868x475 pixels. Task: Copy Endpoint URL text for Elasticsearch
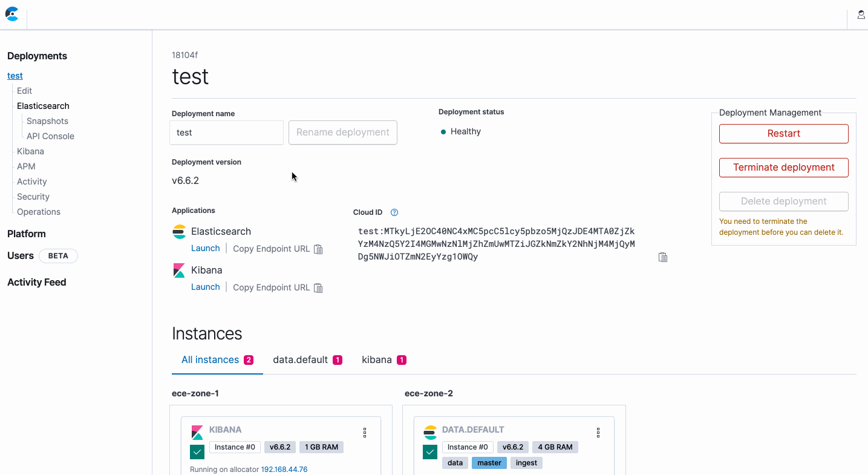point(271,249)
